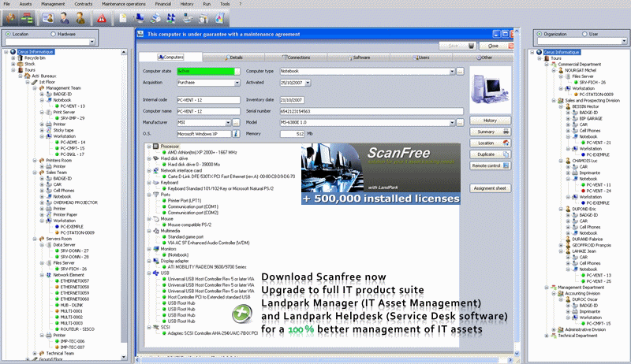This screenshot has width=631, height=364.
Task: Click the Serial number input field
Action: point(372,111)
